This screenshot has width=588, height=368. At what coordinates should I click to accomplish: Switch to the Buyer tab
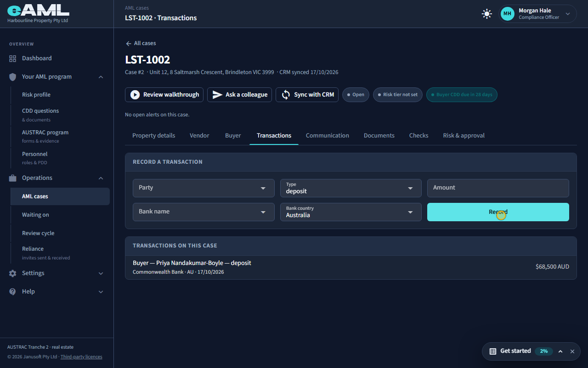(233, 136)
